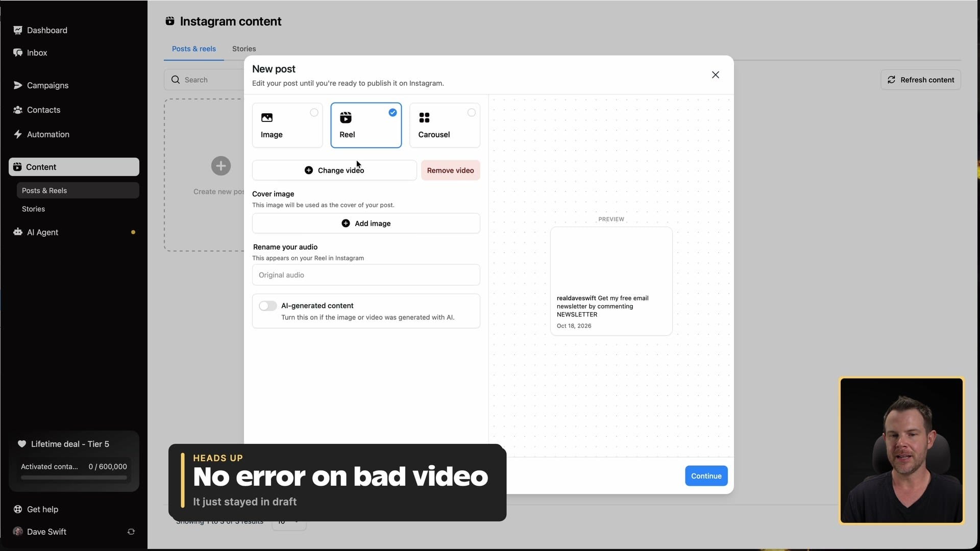Click Refresh content button
Screen dimensions: 980x551
pos(921,80)
